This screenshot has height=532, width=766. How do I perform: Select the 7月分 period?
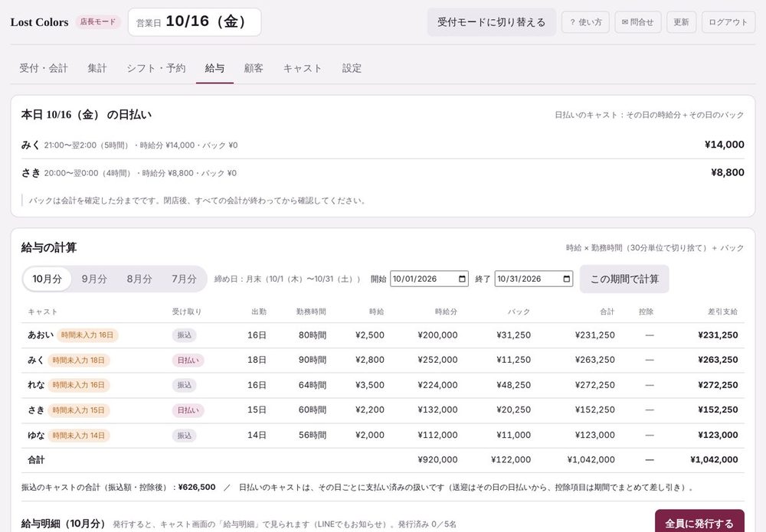tap(184, 279)
